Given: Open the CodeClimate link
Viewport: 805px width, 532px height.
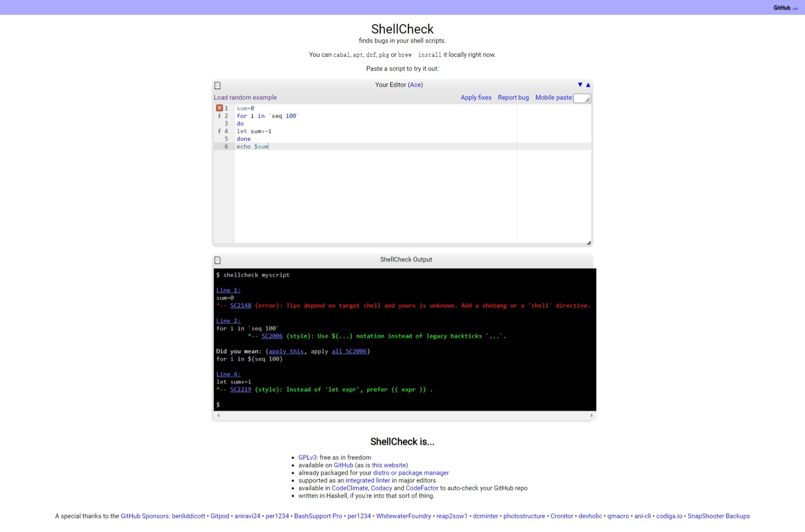Looking at the screenshot, I should pyautogui.click(x=350, y=488).
